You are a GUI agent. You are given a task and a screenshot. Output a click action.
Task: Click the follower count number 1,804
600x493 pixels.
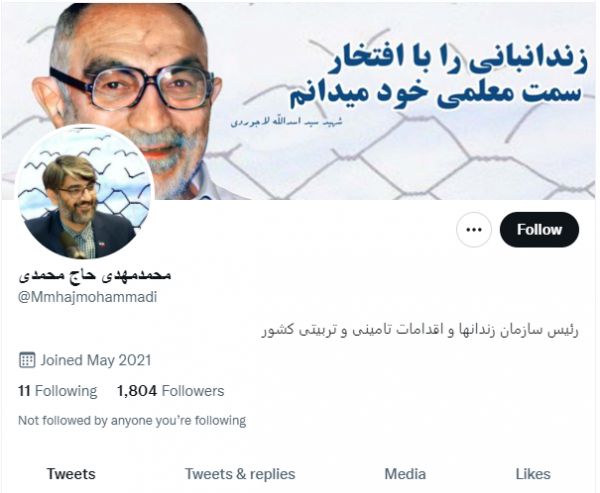(137, 391)
